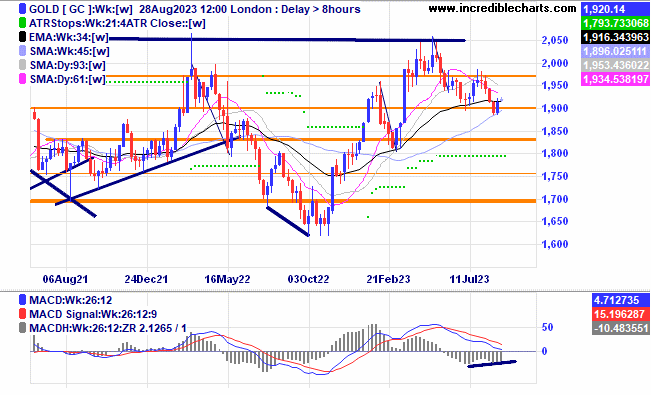The width and height of the screenshot is (651, 395).
Task: Click the blue GOLD legend color swatch
Action: tap(22, 9)
